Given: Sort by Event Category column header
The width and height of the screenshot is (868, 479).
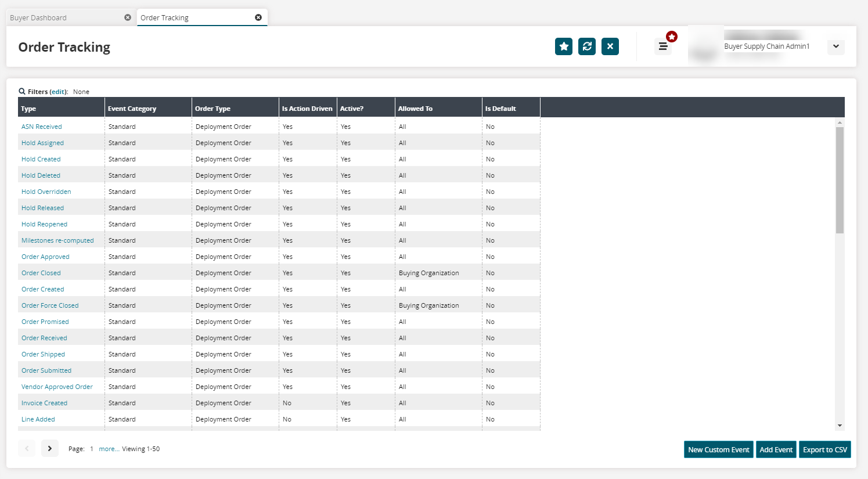Looking at the screenshot, I should click(132, 109).
